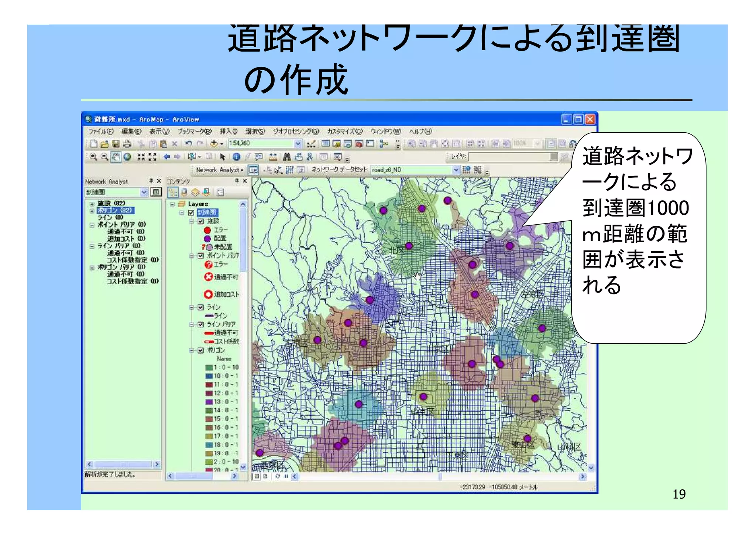Toggle the Network Analyst window button

coord(253,170)
